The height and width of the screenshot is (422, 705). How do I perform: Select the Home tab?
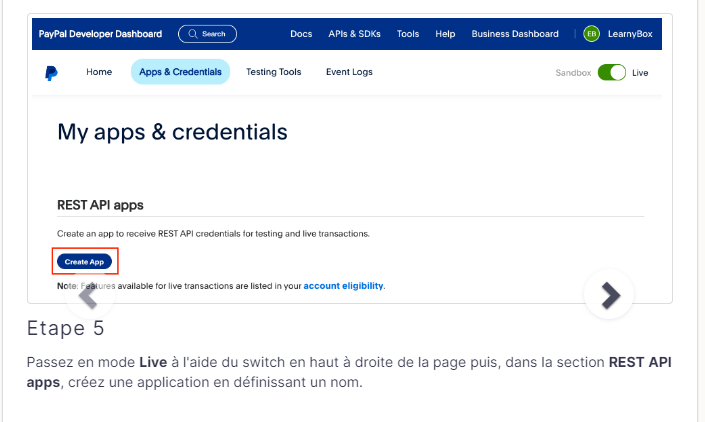[99, 72]
